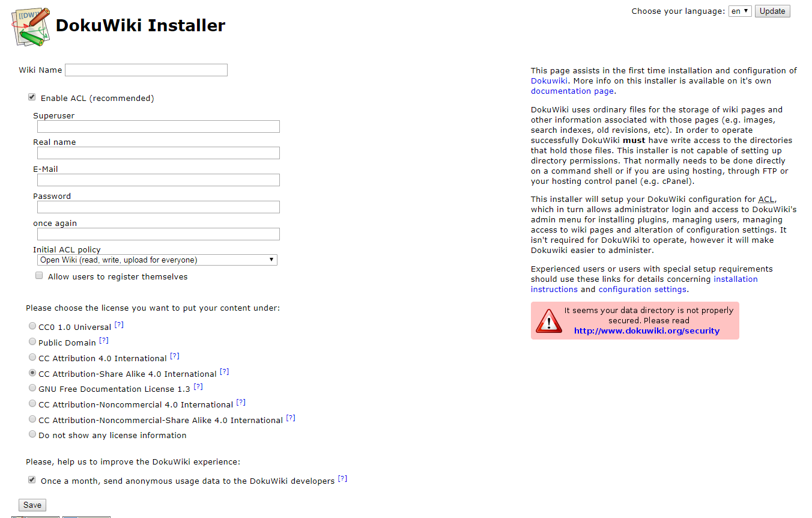
Task: Click the Update language button
Action: click(x=772, y=11)
